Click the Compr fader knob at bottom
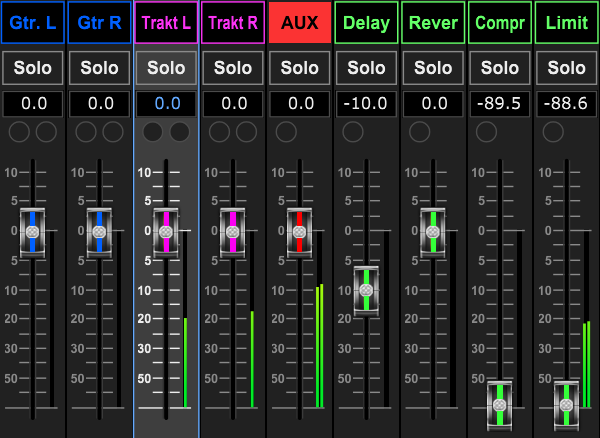Image resolution: width=600 pixels, height=438 pixels. (x=500, y=405)
